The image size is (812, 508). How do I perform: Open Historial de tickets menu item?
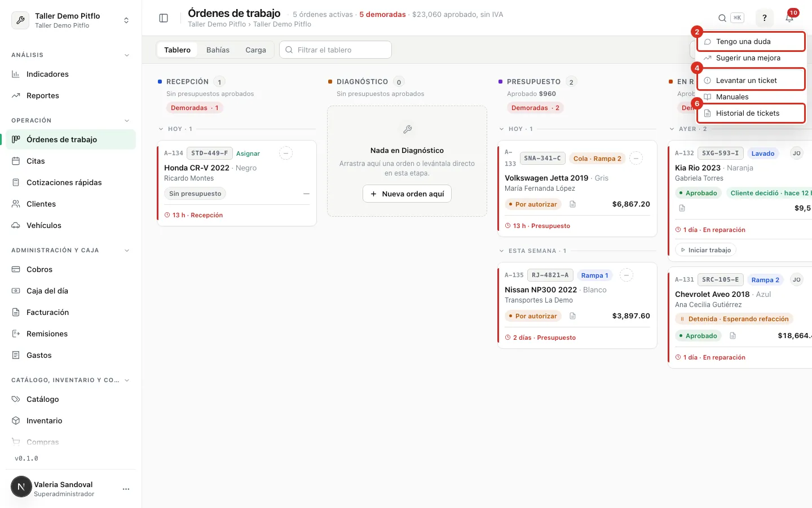(x=751, y=113)
